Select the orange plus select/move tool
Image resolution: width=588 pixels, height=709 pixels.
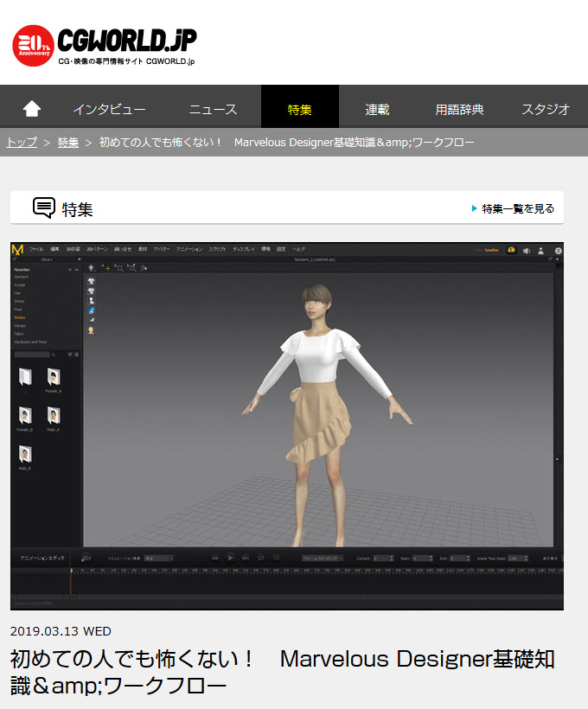105,268
